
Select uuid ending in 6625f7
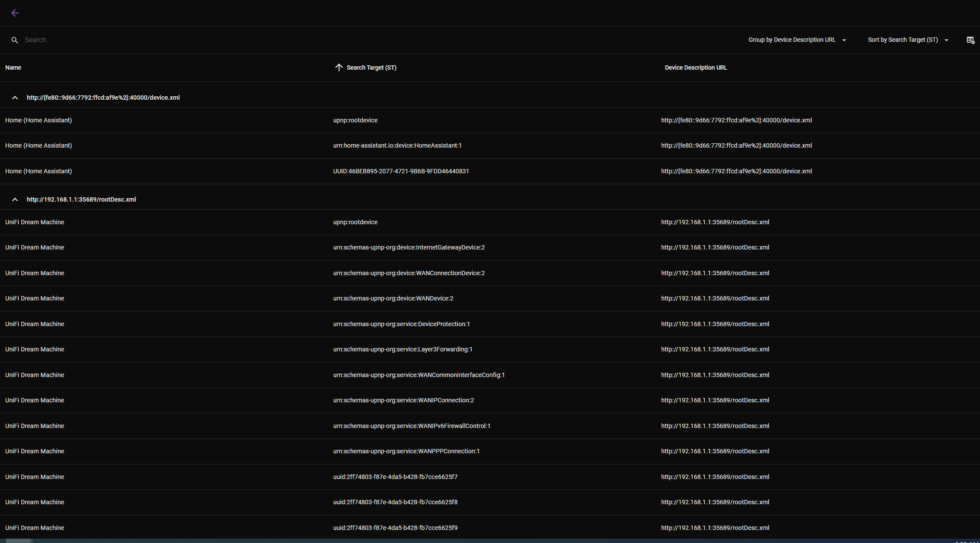[395, 477]
